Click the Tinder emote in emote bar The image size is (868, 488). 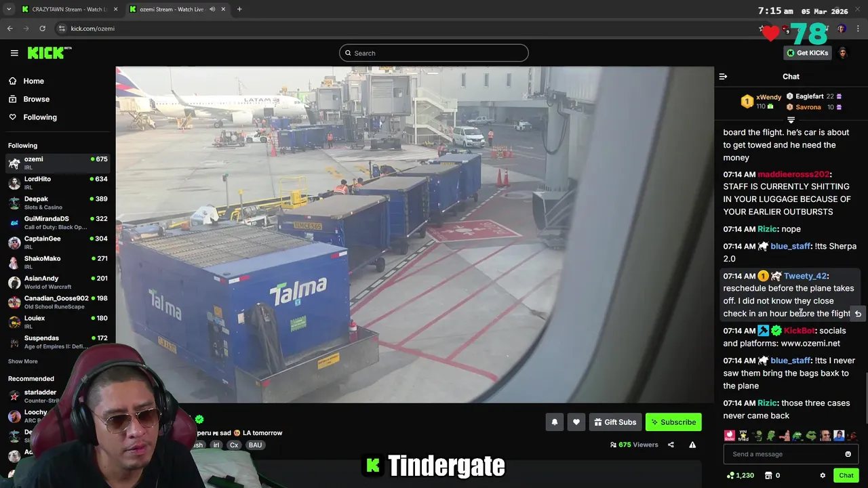(730, 436)
